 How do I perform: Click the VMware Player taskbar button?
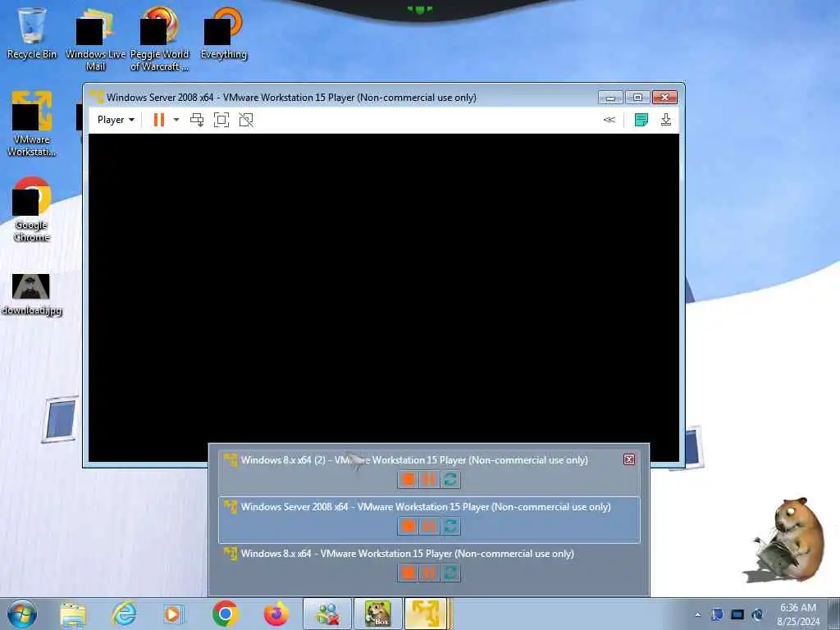tap(427, 614)
